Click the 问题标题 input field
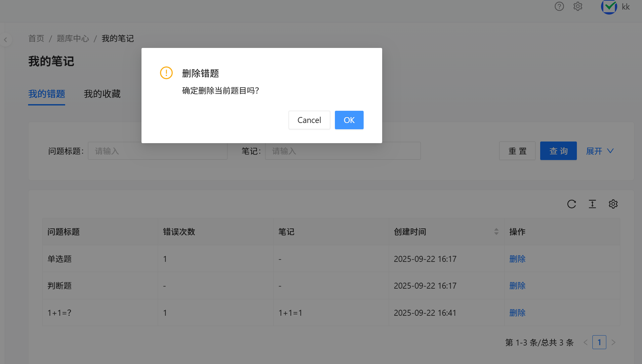The width and height of the screenshot is (642, 364). (x=157, y=151)
